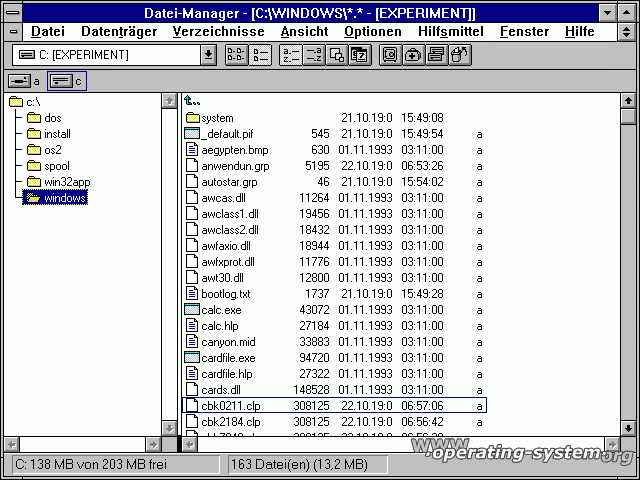Viewport: 640px width, 480px height.
Task: Open the Datei-Manager system control menu
Action: [13, 13]
